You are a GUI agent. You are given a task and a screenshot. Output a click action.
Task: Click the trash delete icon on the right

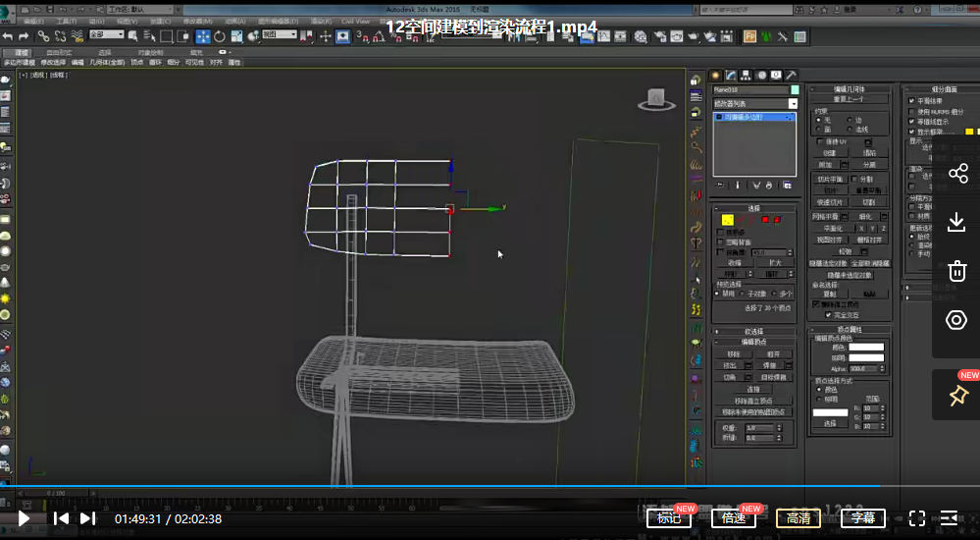956,271
